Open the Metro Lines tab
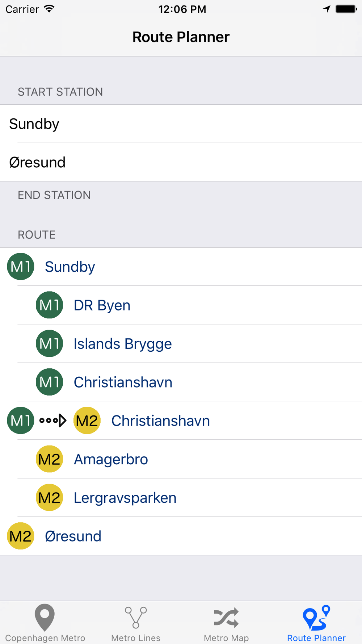The height and width of the screenshot is (644, 362). point(136,623)
